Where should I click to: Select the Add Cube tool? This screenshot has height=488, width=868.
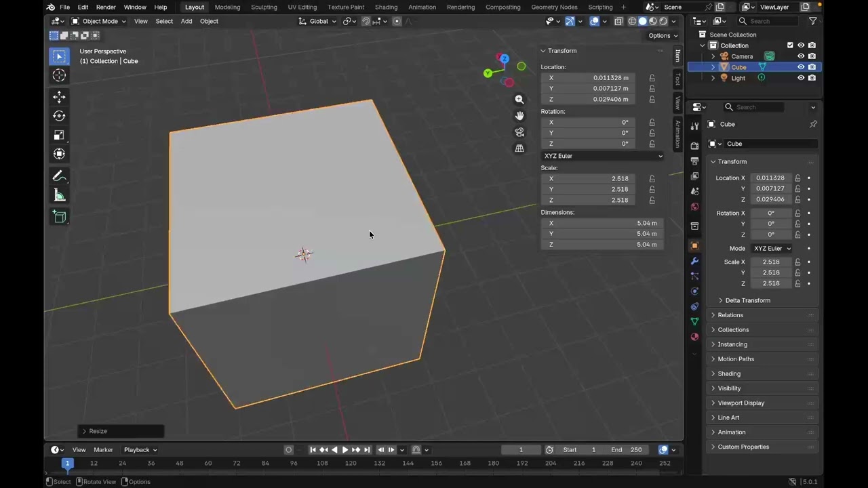point(59,217)
